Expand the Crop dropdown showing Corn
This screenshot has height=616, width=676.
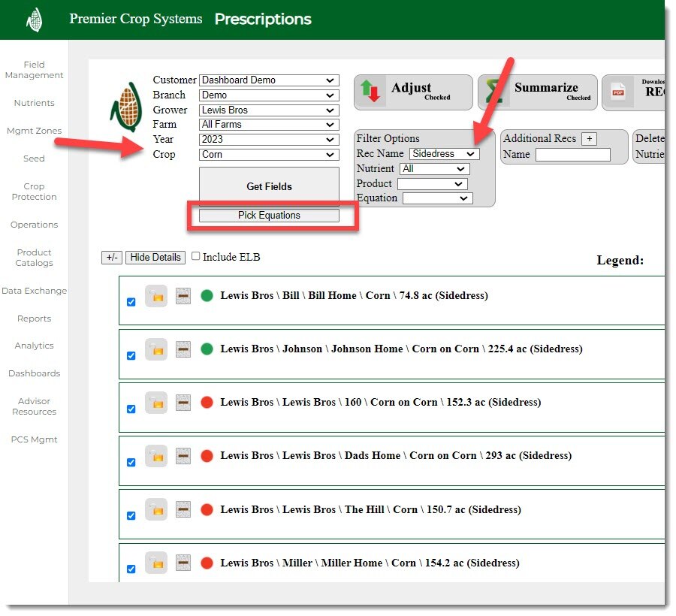pos(268,155)
